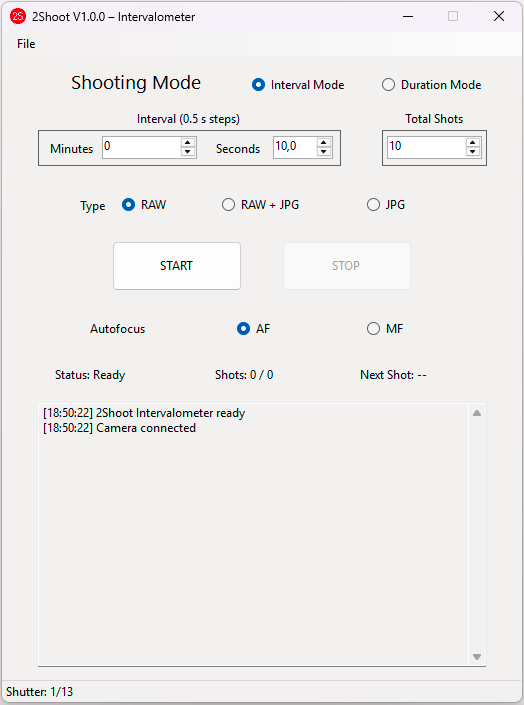Open the File menu
The height and width of the screenshot is (705, 524).
pos(26,44)
